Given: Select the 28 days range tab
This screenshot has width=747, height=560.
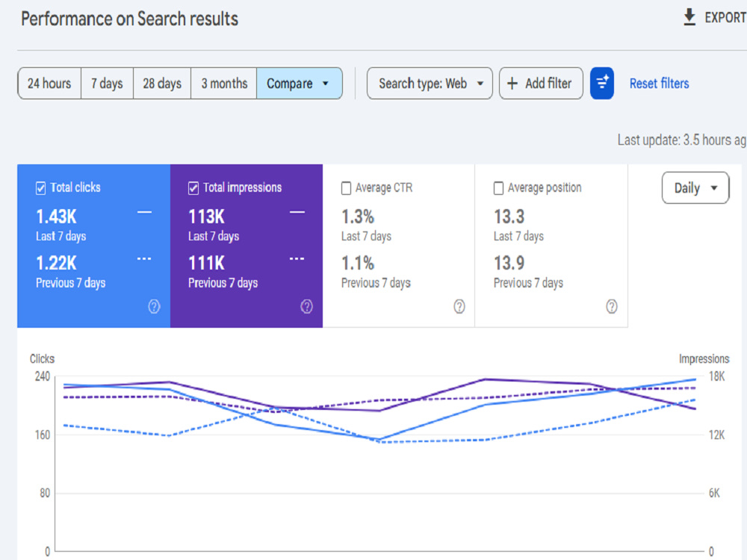Looking at the screenshot, I should [162, 84].
